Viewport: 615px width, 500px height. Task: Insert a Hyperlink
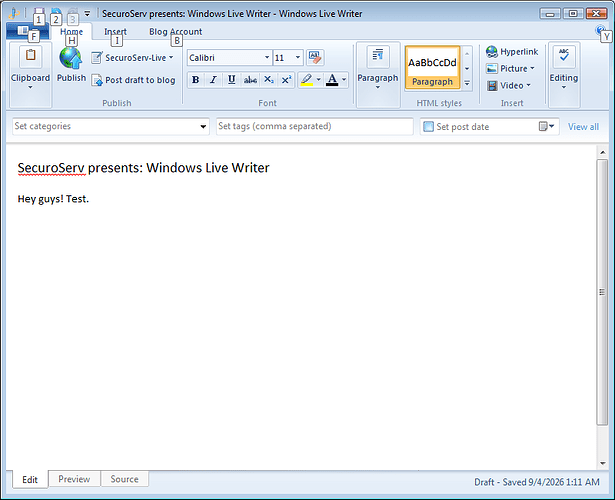pos(512,52)
